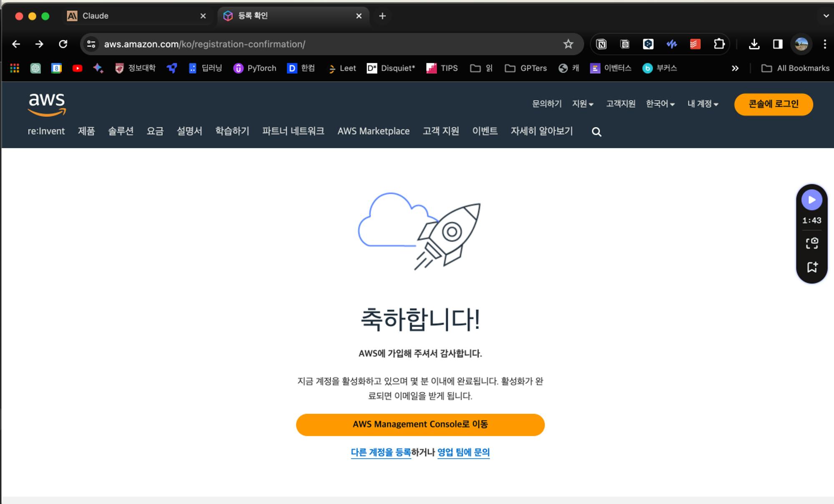Click the 고객지원 header link
834x504 pixels.
620,104
